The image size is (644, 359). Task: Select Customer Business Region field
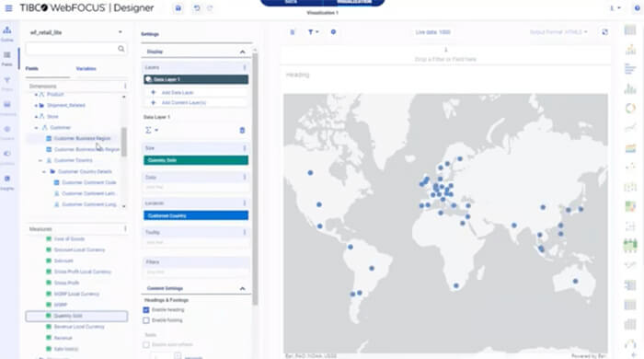click(82, 138)
